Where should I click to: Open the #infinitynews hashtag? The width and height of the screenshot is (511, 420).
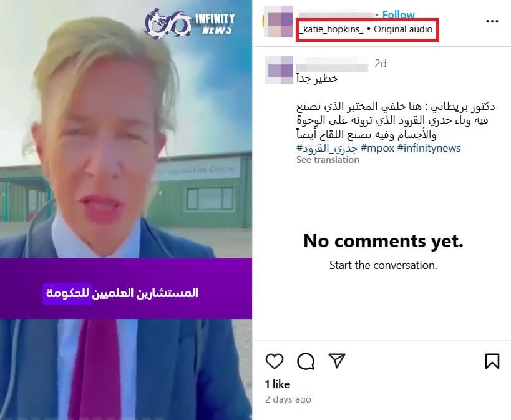(429, 148)
